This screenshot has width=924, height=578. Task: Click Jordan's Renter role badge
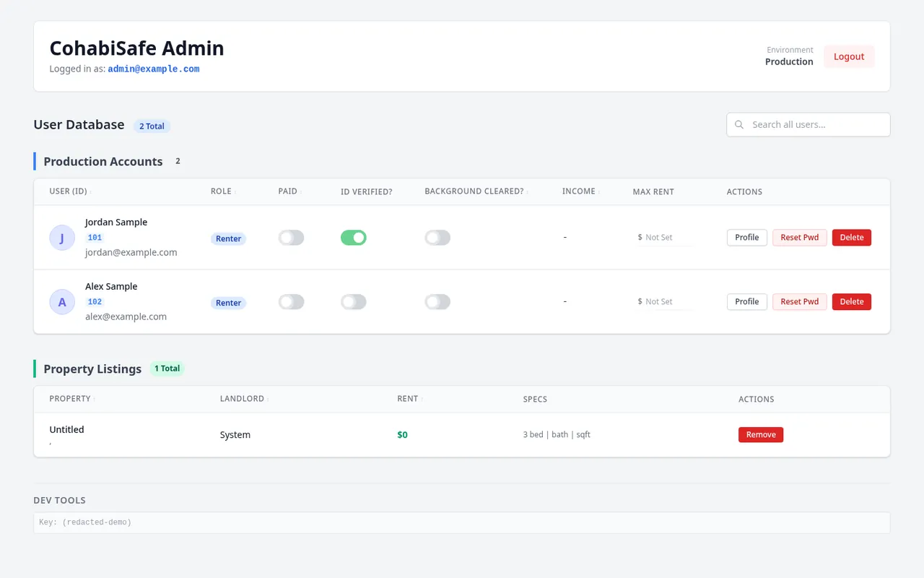[x=228, y=239]
